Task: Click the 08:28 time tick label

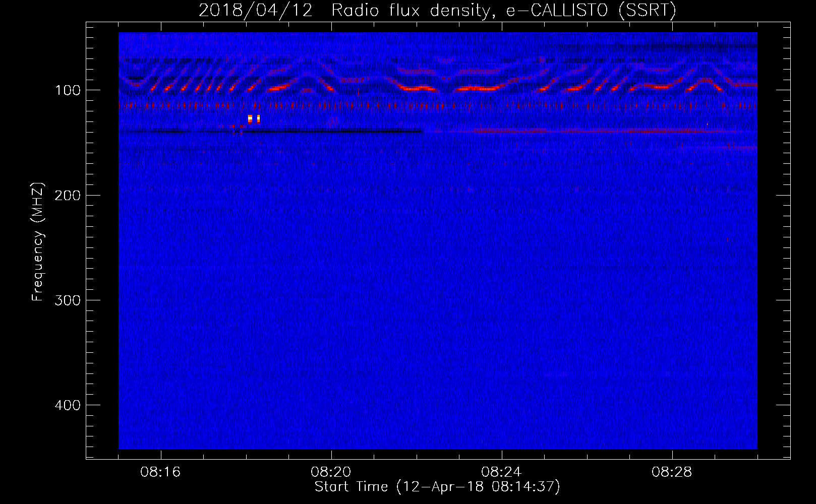Action: (x=672, y=472)
